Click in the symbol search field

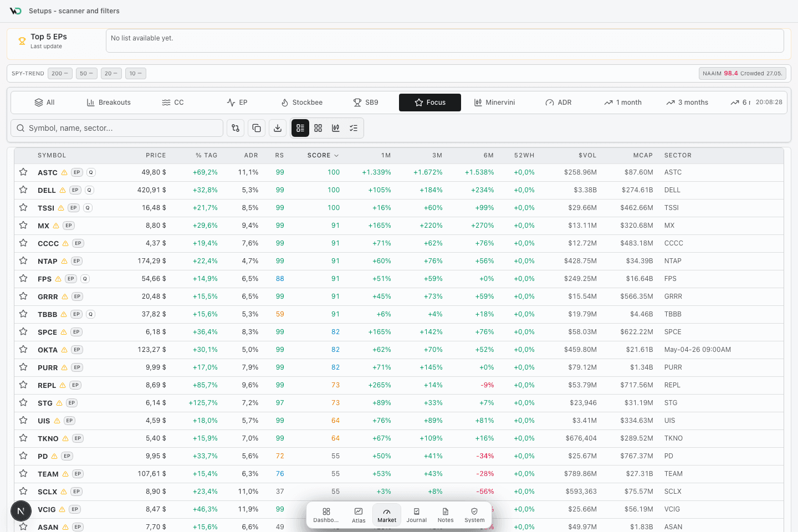click(x=117, y=128)
